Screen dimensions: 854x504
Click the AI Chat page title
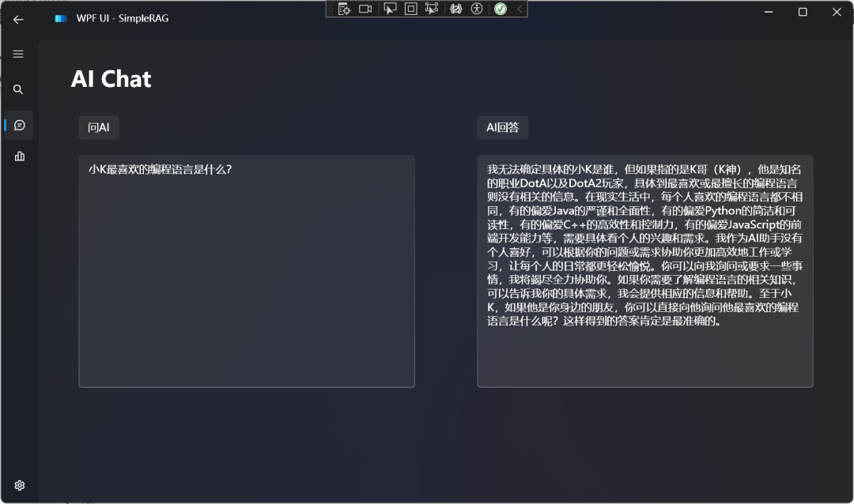tap(111, 78)
